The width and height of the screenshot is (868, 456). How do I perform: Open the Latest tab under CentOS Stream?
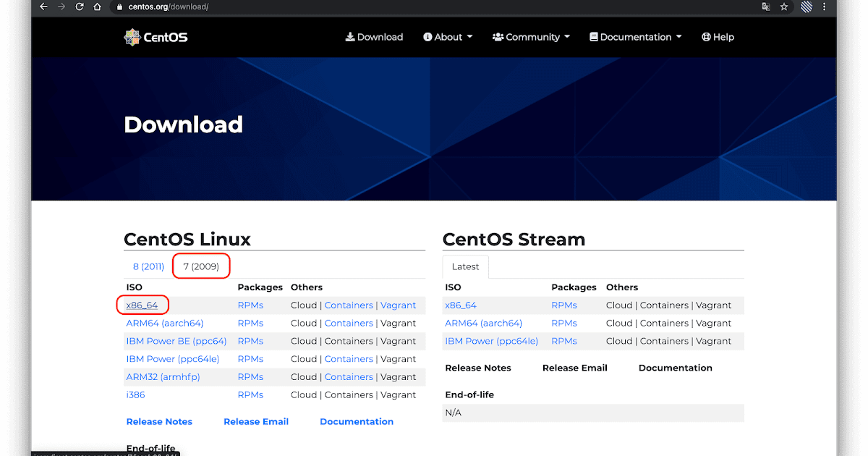(x=465, y=266)
